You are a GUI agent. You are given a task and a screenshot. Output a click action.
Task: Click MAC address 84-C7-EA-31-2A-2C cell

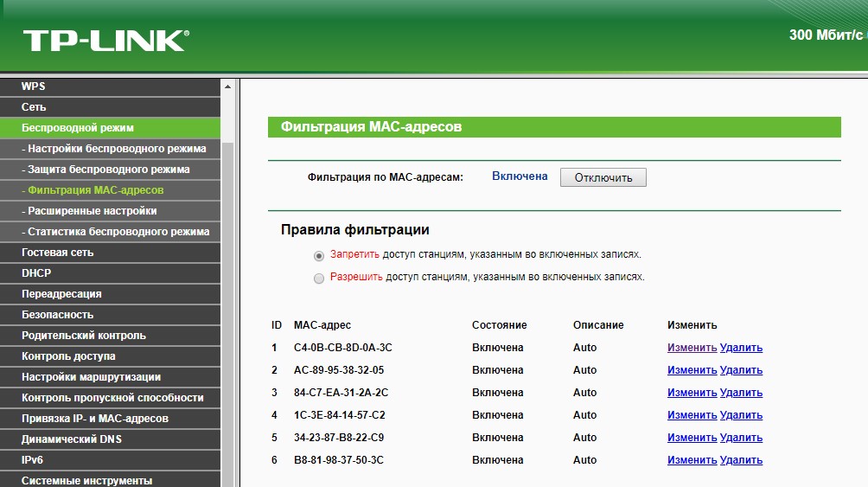pyautogui.click(x=341, y=392)
